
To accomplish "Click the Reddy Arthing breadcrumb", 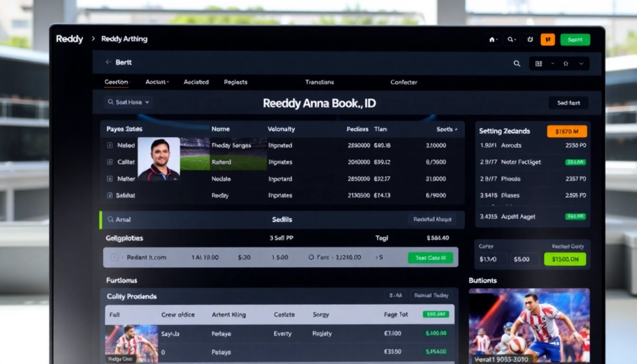I will click(x=124, y=39).
